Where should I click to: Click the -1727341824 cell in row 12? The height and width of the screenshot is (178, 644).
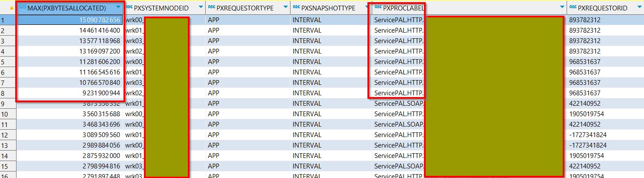pyautogui.click(x=587, y=135)
